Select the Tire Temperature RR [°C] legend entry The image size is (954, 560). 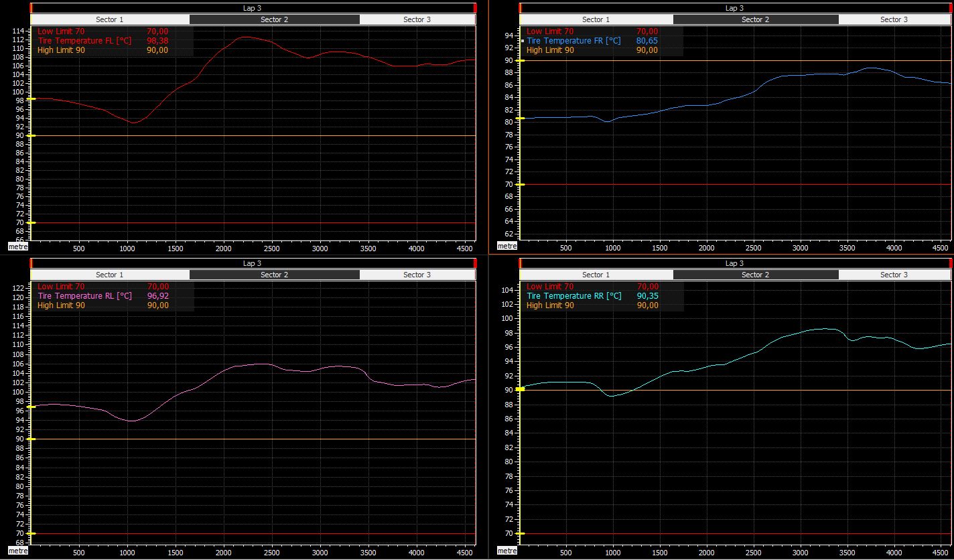(x=573, y=296)
